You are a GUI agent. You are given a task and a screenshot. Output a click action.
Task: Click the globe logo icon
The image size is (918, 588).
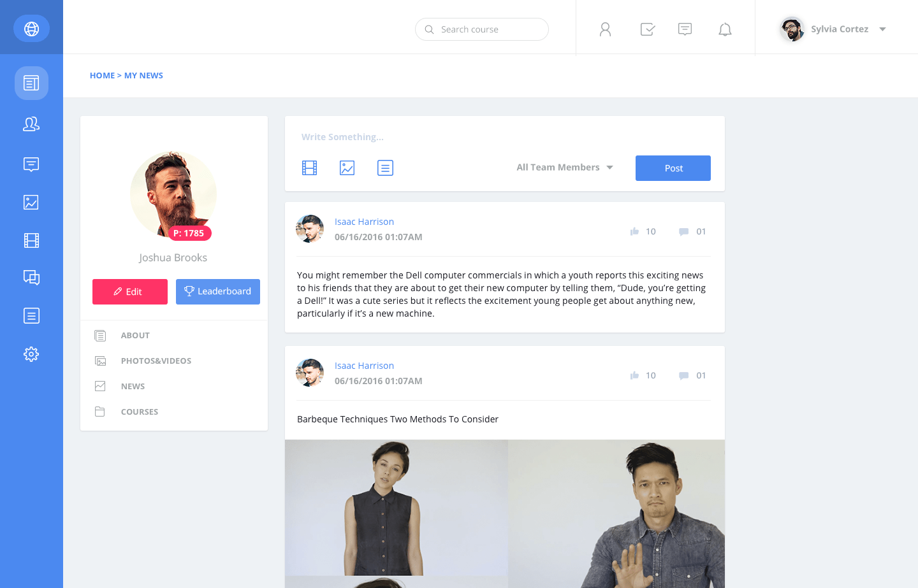pos(31,29)
